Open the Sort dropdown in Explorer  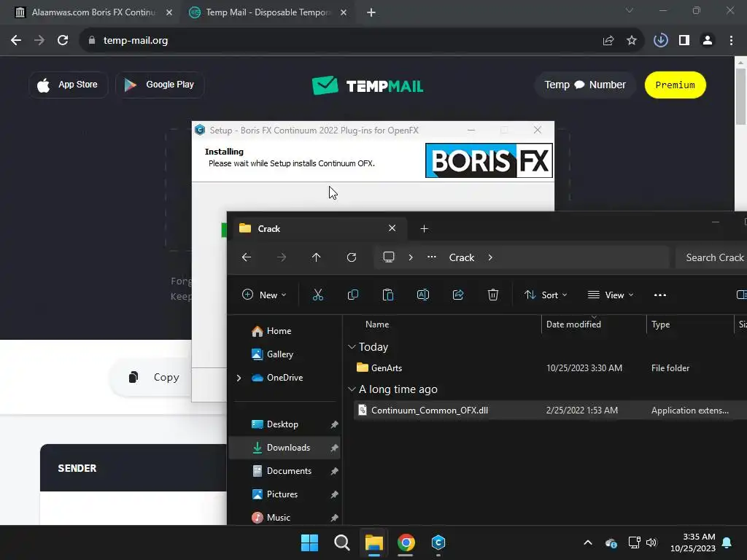pos(546,295)
